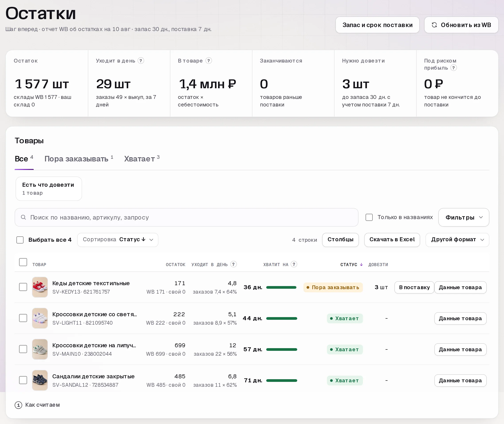Select the SV-LIGHT11 row checkbox
The image size is (504, 424).
[x=23, y=318]
